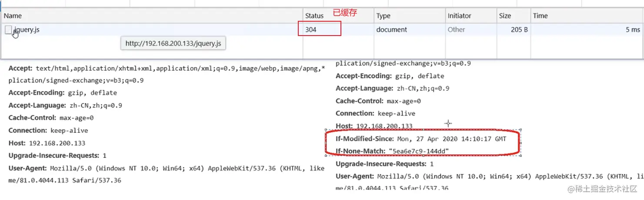Sort by the Time column header
Screen dimensions: 644x200
540,16
